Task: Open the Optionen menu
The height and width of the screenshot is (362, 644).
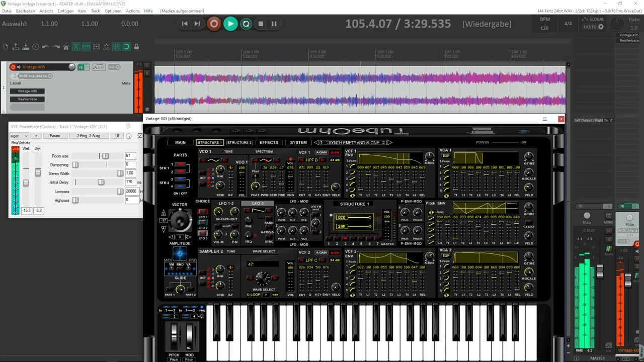Action: pos(113,11)
